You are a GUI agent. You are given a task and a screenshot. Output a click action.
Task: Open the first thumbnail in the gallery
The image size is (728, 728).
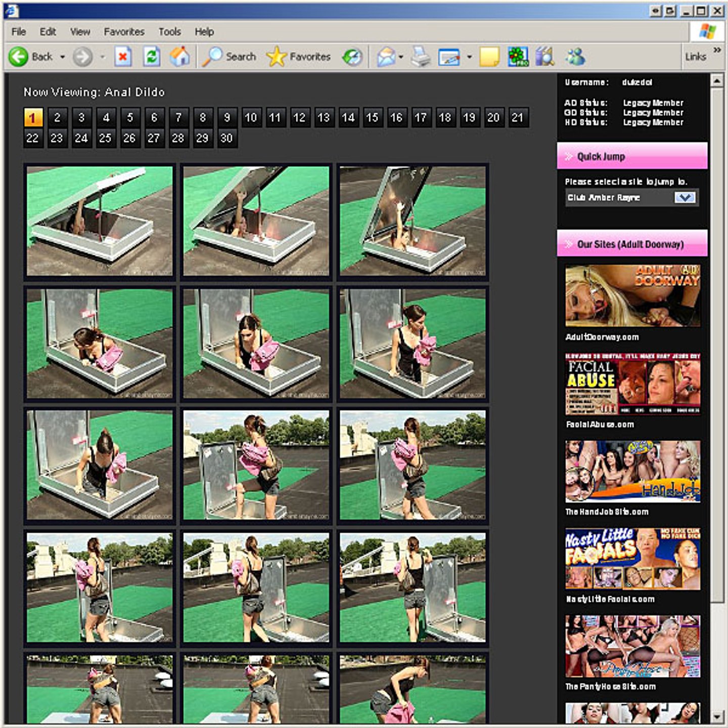[100, 221]
